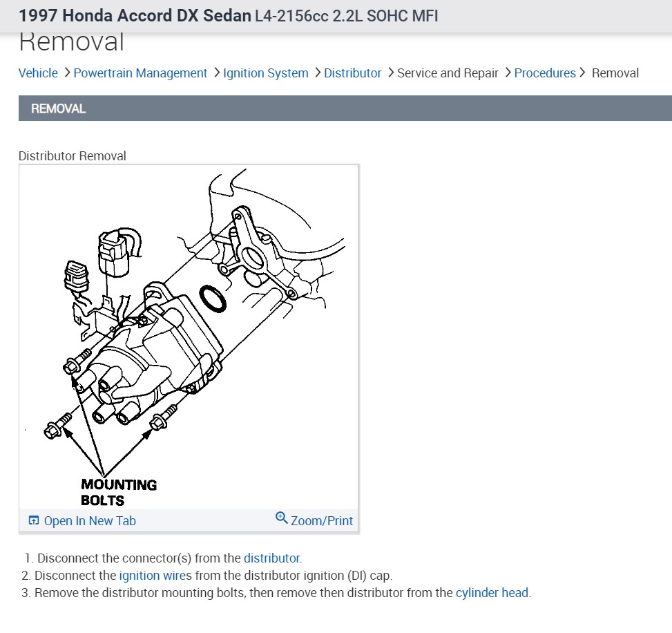Click the Open In New Tab text
This screenshot has height=633, width=672.
pos(90,520)
